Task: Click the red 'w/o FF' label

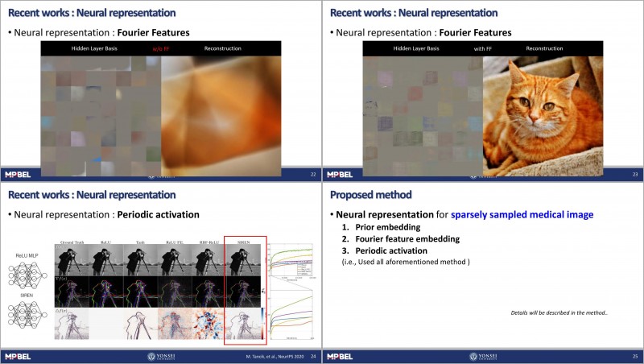Action: coord(161,49)
